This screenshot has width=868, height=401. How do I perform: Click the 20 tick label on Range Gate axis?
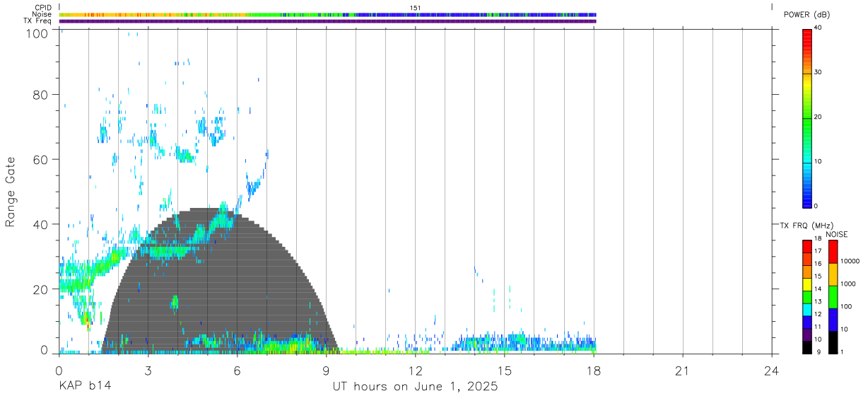(x=40, y=289)
